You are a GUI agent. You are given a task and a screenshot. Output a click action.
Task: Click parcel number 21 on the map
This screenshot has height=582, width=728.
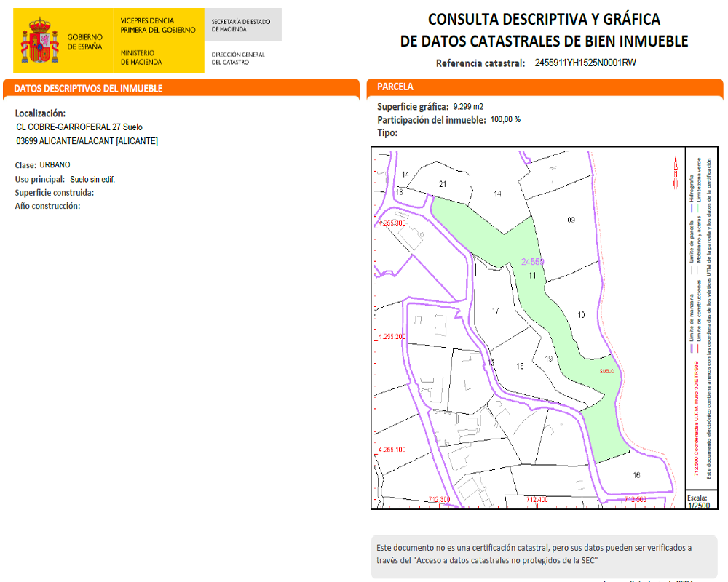pos(443,184)
